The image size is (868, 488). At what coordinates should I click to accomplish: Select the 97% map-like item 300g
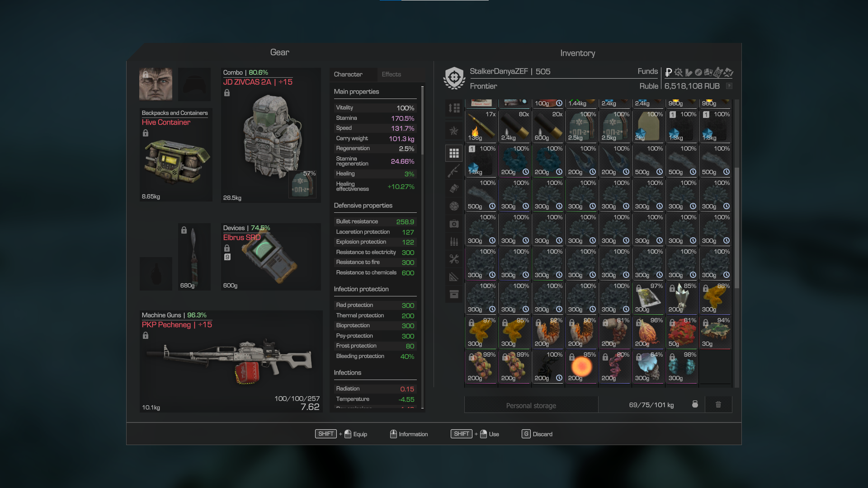click(648, 298)
